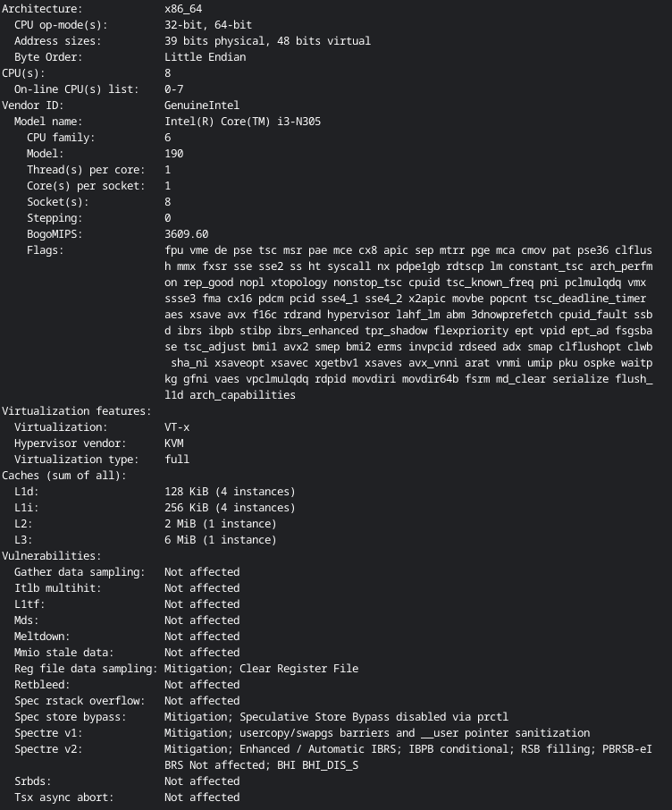Click the Virtualization VT-x value

tap(177, 427)
